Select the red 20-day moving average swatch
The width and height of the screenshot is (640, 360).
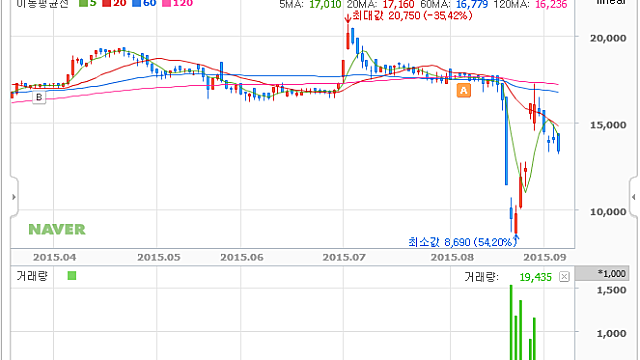pos(107,3)
